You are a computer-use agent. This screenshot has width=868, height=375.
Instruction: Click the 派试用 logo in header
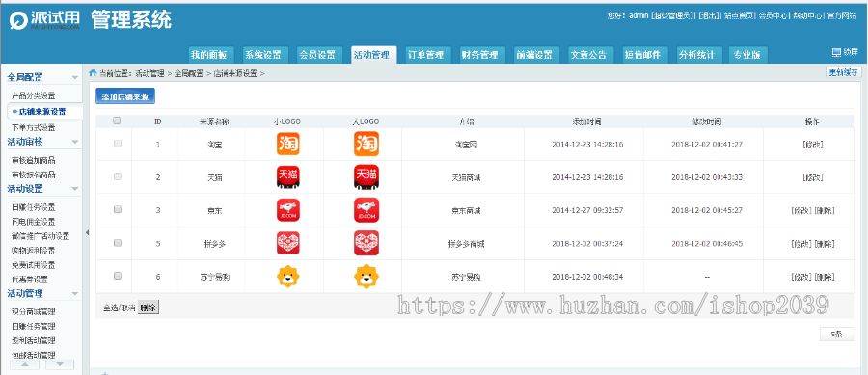coord(44,20)
